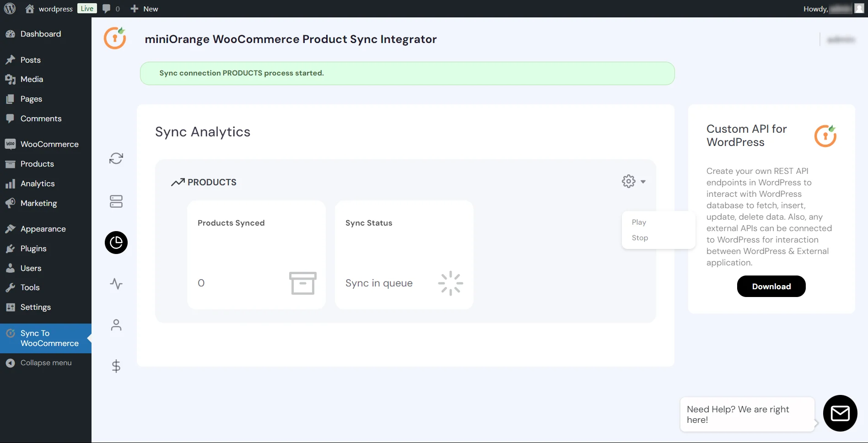
Task: Click the archive box icon in Products Synced
Action: [303, 283]
